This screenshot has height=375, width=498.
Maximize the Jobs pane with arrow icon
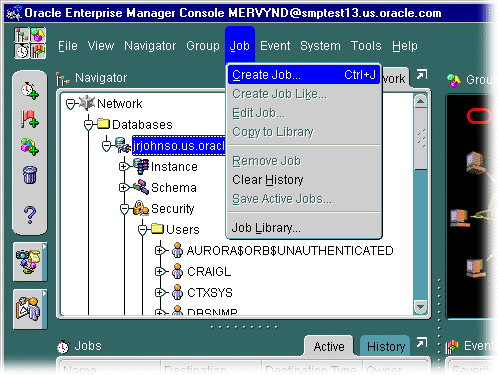(x=422, y=342)
